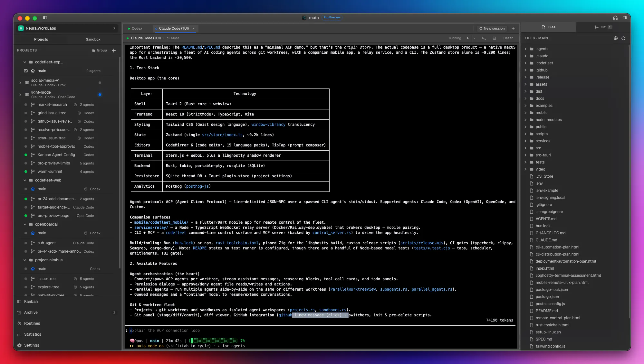The image size is (644, 364).
Task: Open the posthog-js link in table
Action: point(197,186)
